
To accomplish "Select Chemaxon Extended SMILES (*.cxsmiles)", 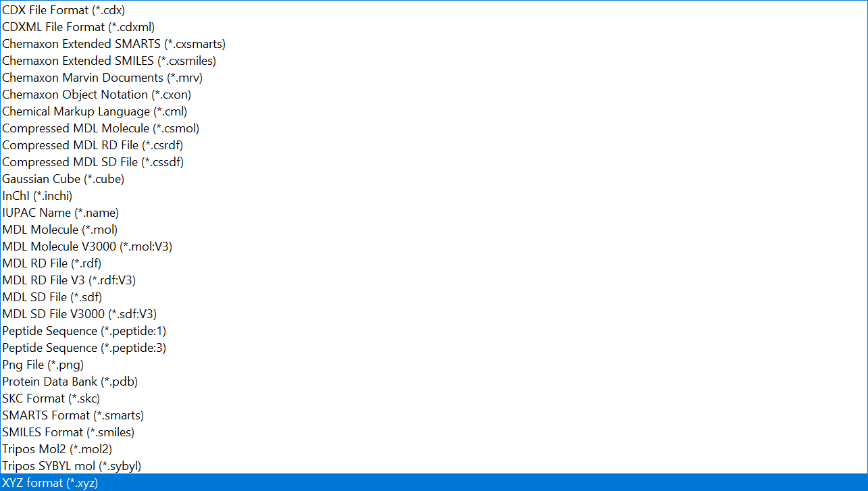I will pos(434,61).
